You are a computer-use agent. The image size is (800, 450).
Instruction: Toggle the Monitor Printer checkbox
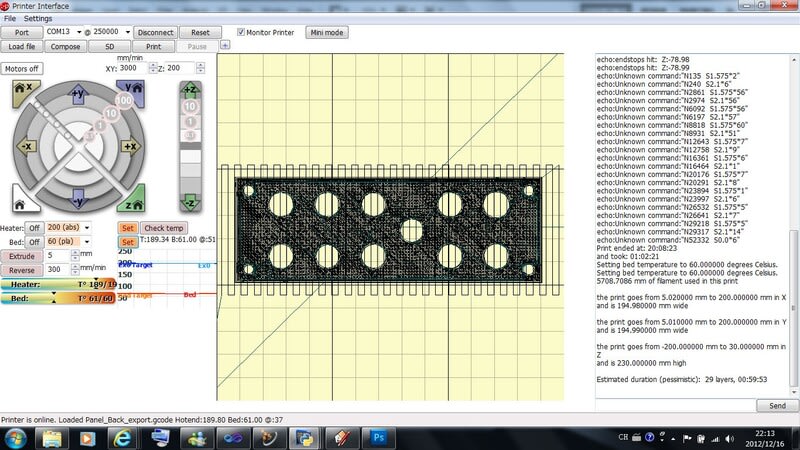[x=241, y=32]
